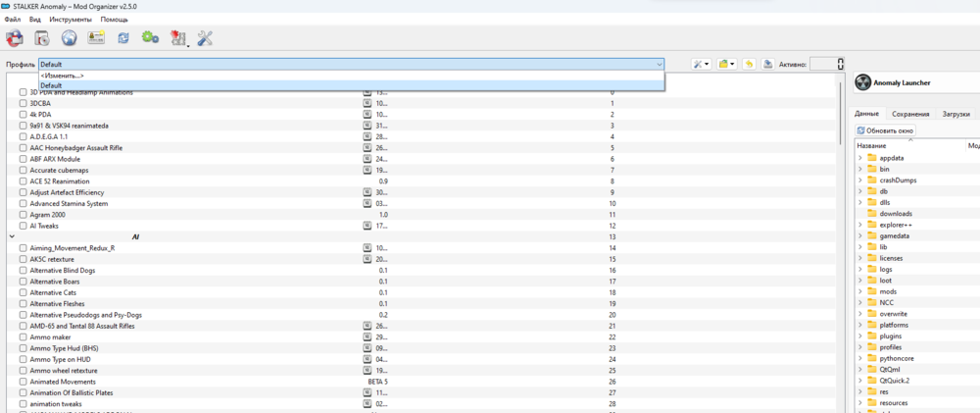
Task: Click the restore backup yellow arrow icon
Action: [x=750, y=64]
